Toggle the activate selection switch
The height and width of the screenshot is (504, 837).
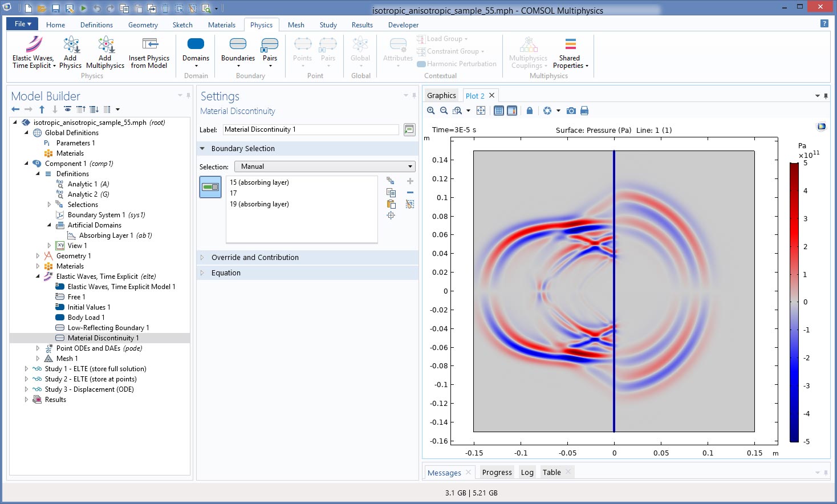tap(210, 187)
